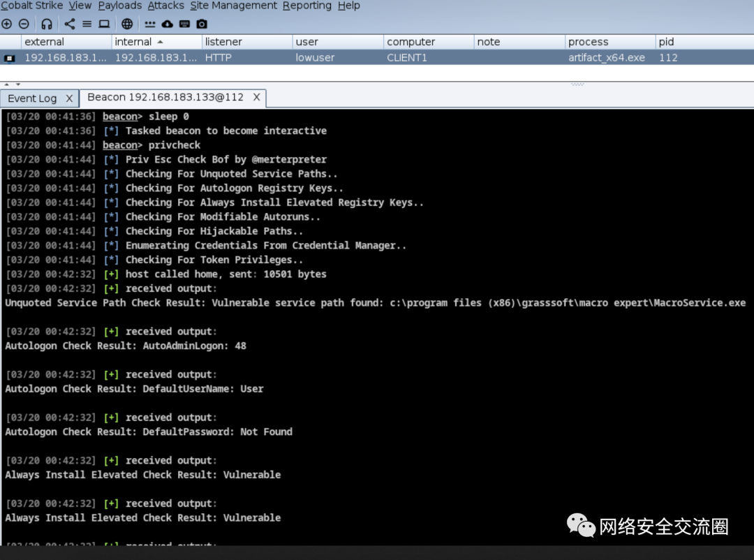The image size is (754, 560).
Task: Open the Attacks menu
Action: click(x=166, y=6)
